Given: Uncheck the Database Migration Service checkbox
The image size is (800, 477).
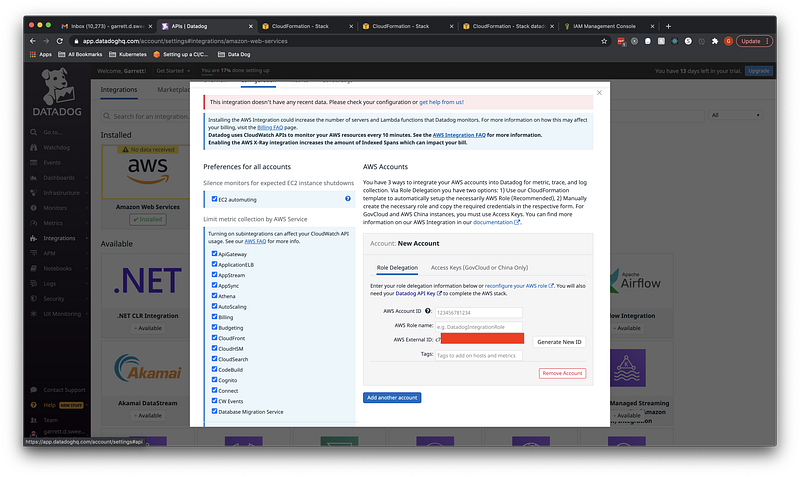Looking at the screenshot, I should [x=214, y=411].
